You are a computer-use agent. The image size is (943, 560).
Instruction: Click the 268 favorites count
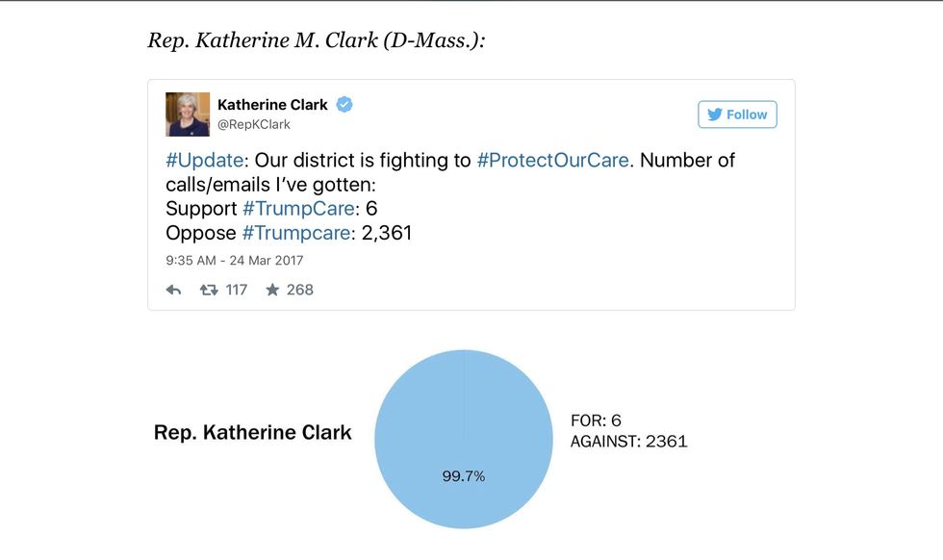(300, 290)
